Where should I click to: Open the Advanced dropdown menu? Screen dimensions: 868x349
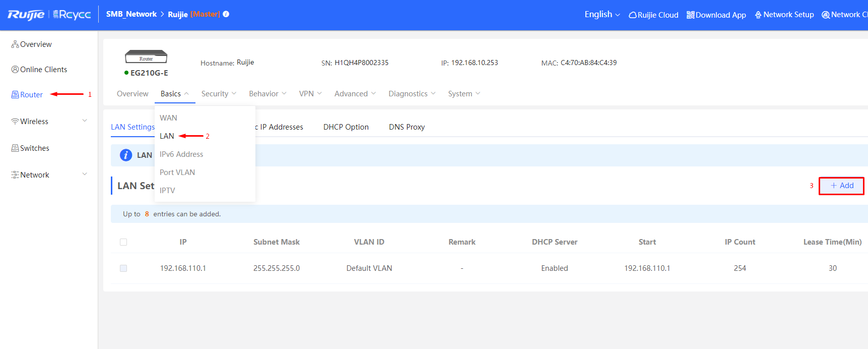tap(355, 94)
